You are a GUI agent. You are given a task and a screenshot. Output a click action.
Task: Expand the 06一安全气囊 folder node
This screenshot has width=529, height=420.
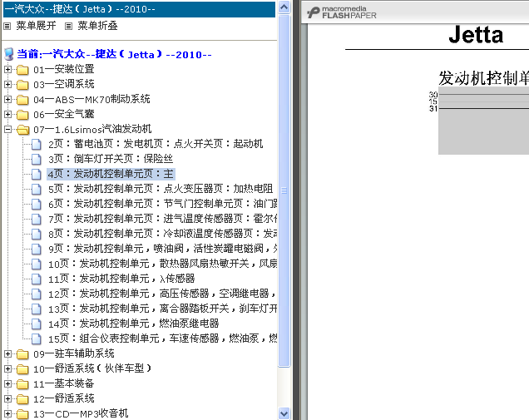(7, 115)
